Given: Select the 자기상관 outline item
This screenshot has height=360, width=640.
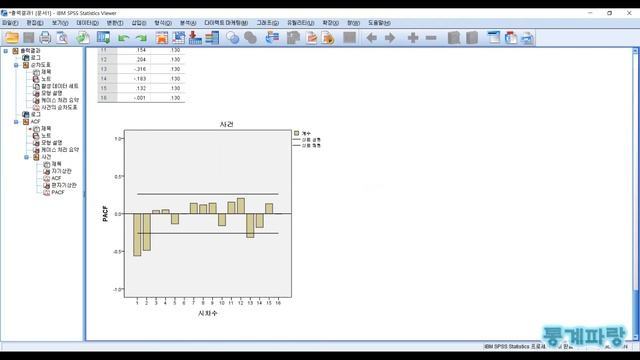Looking at the screenshot, I should tap(61, 171).
